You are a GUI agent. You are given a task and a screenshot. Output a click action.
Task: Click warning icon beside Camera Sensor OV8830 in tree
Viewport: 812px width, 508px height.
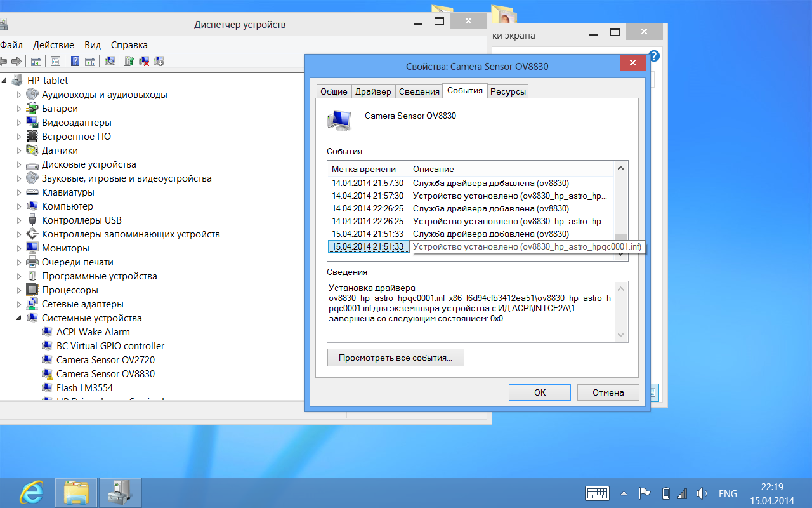point(47,374)
